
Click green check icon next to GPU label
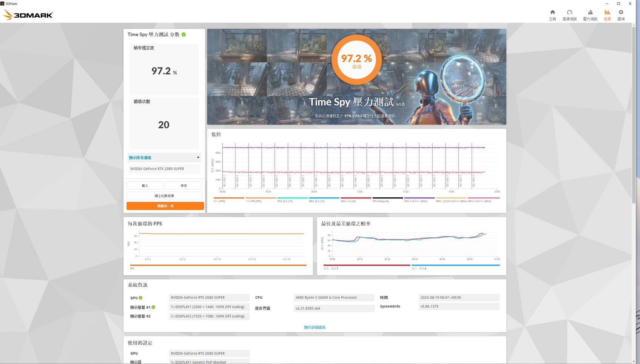pos(140,298)
